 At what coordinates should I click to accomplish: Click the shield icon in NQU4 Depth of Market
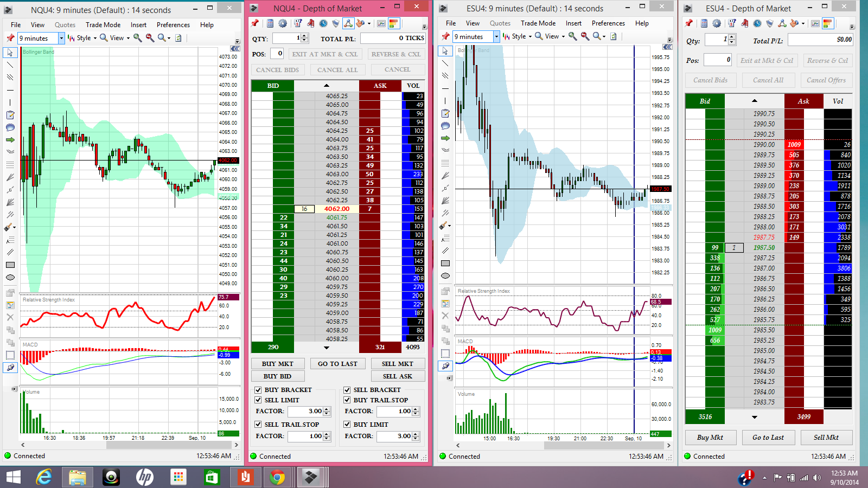336,23
